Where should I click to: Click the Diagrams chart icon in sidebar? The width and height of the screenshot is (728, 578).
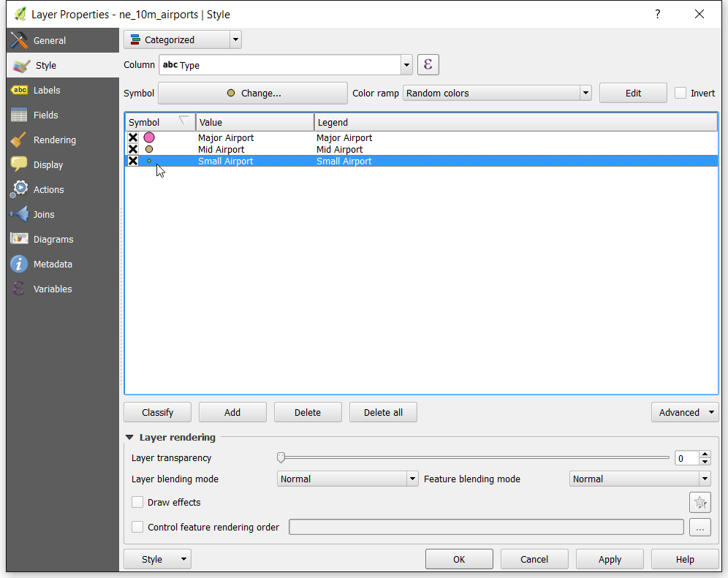pos(19,239)
